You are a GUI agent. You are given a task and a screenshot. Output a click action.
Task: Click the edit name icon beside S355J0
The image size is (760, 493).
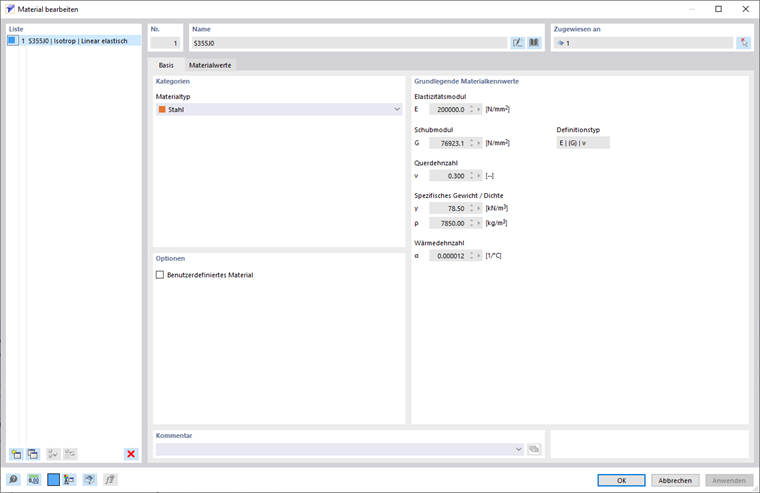tap(518, 43)
